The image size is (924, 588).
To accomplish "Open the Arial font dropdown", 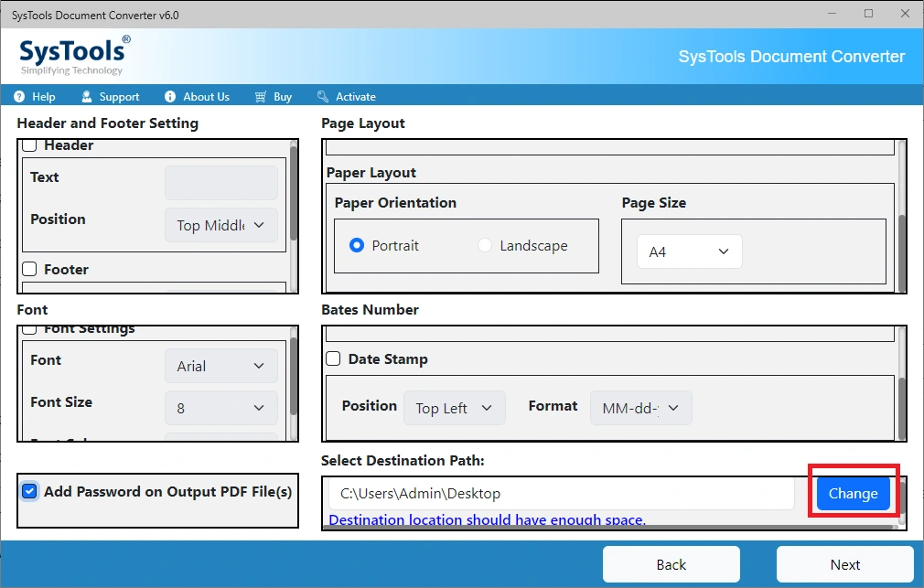I will click(221, 366).
